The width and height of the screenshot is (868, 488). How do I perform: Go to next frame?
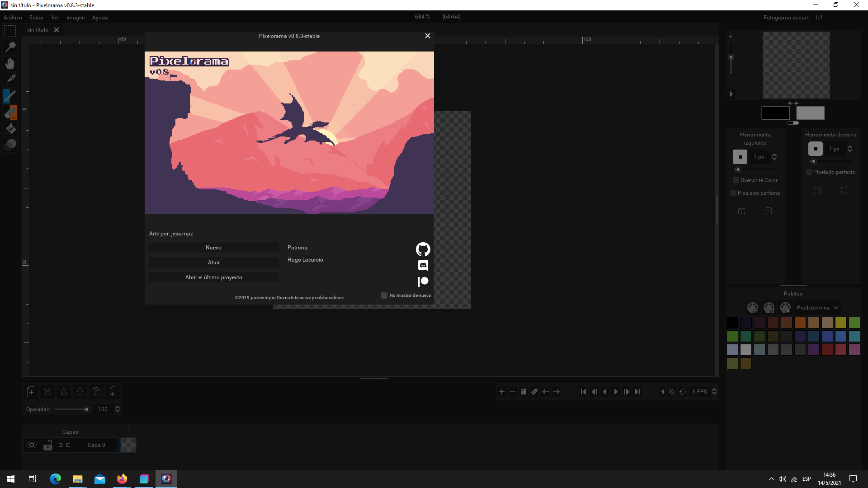[x=627, y=392]
